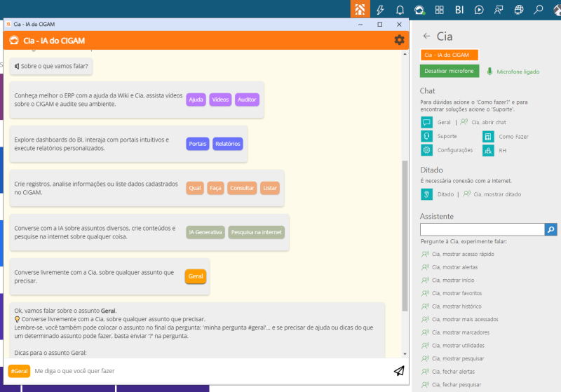Click the Geral chat bubble icon
The image size is (561, 392).
pyautogui.click(x=426, y=122)
